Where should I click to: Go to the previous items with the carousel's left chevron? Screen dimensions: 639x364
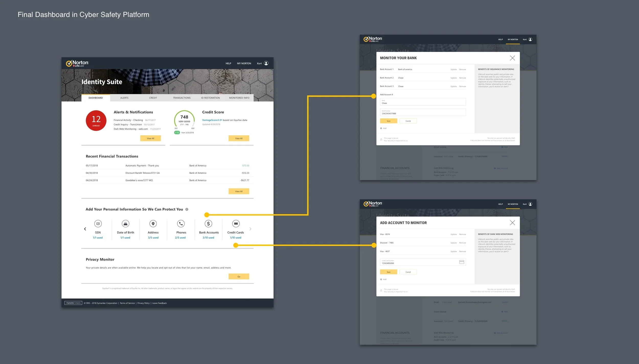point(85,229)
